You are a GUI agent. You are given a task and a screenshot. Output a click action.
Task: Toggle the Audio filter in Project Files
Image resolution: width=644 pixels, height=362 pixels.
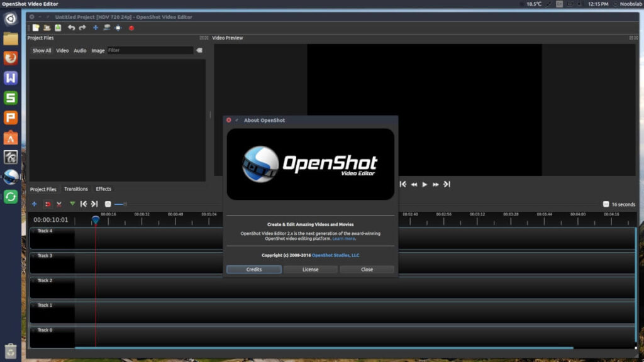click(x=80, y=50)
